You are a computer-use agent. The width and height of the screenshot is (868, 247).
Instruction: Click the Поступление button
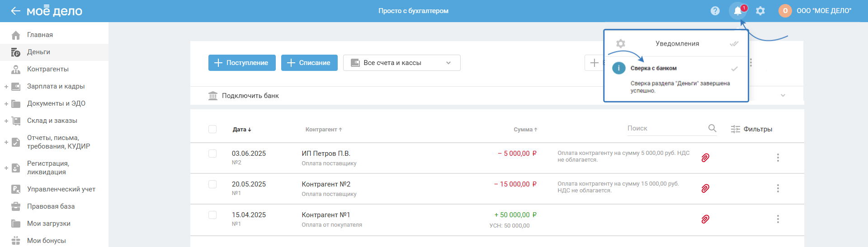[241, 63]
